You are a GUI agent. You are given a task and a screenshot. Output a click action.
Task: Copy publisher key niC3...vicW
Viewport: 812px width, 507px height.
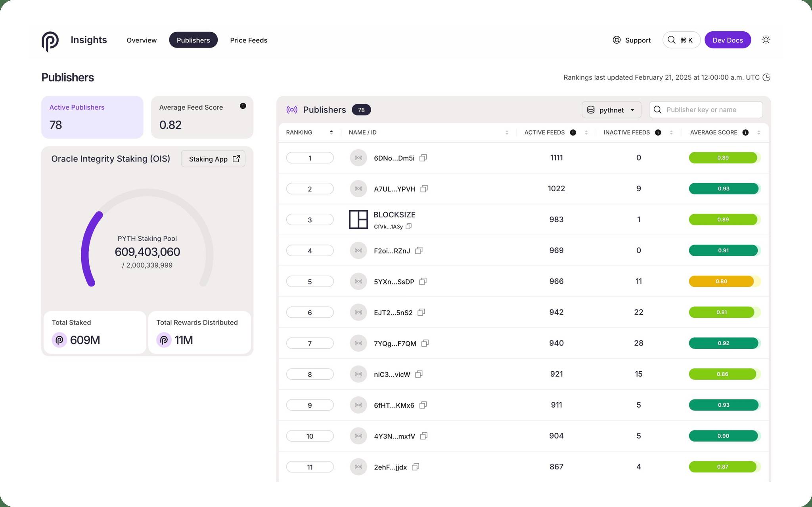pyautogui.click(x=419, y=374)
